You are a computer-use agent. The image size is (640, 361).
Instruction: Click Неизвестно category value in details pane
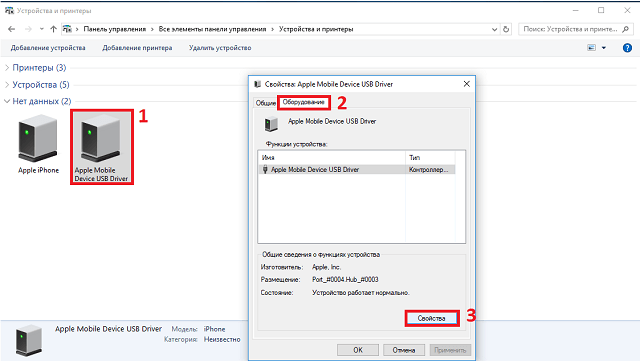(x=222, y=339)
